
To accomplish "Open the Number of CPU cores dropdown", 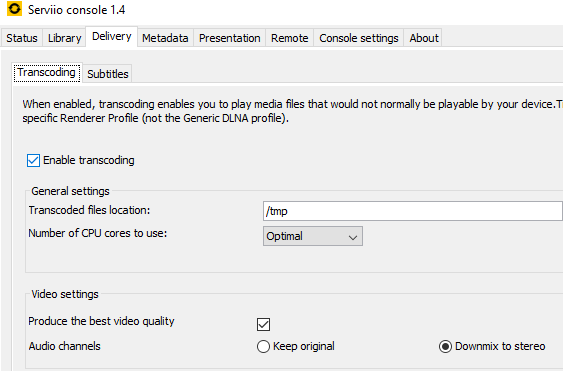I will [x=313, y=236].
